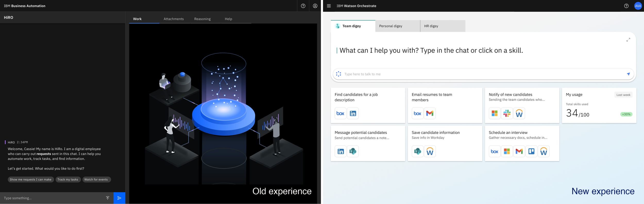Viewport: 644px width, 204px height.
Task: Click the 'Watch for events' chip
Action: point(96,179)
